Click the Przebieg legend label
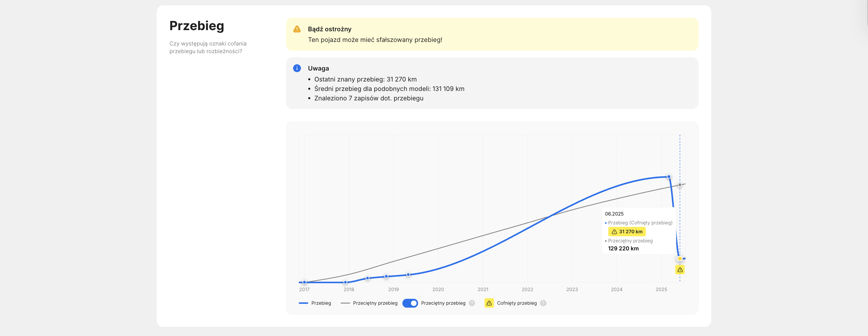868x336 pixels. click(321, 303)
